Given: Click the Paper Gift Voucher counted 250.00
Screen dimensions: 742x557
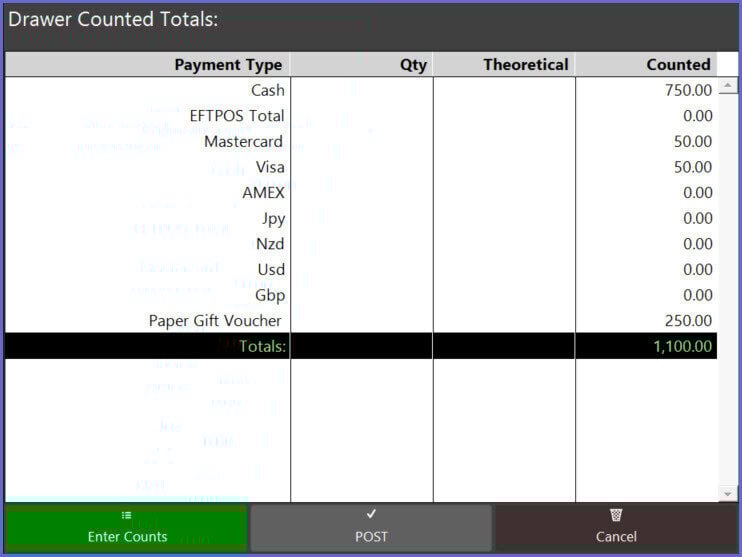Looking at the screenshot, I should (x=688, y=321).
